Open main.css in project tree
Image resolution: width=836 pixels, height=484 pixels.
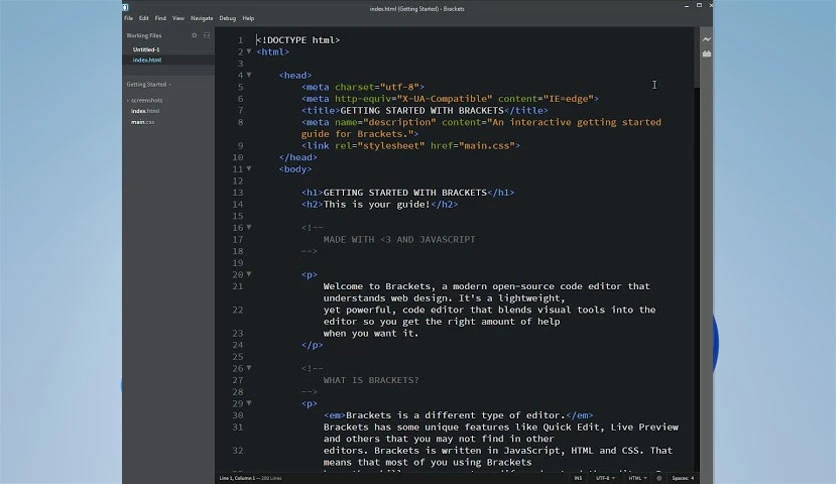tap(143, 122)
